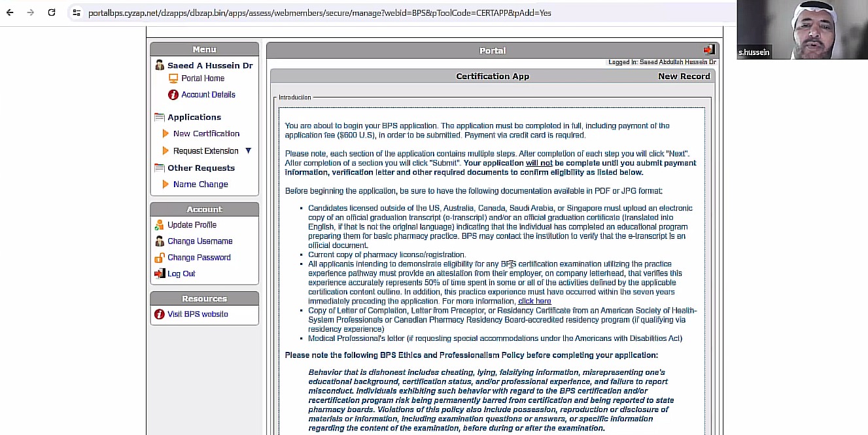Screen dimensions: 868x435
Task: Click the Log Out door icon in Account
Action: [159, 274]
